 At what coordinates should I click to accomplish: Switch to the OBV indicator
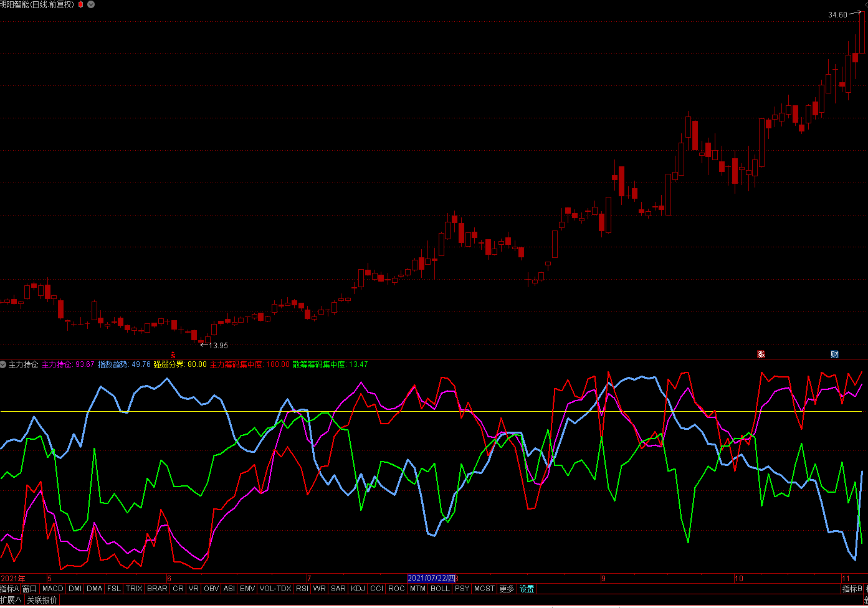click(211, 589)
